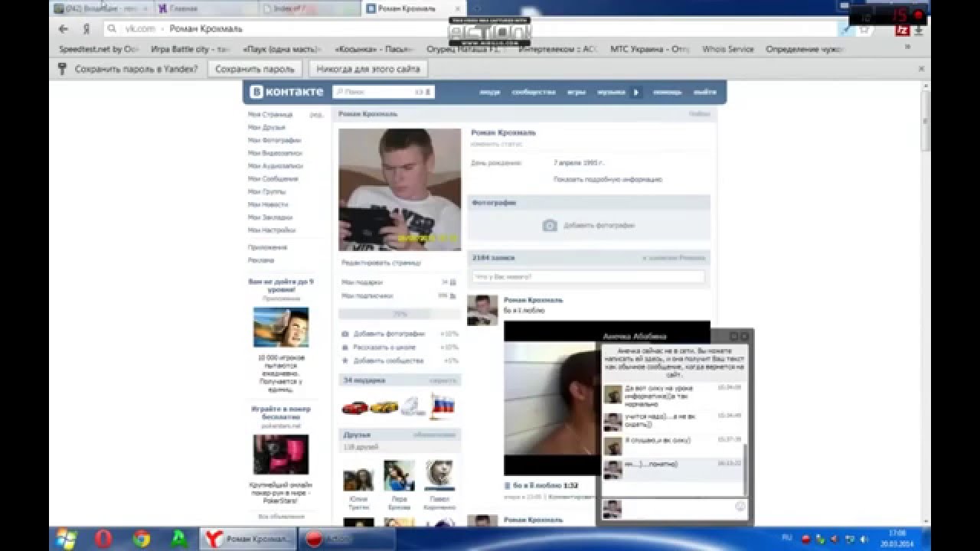The height and width of the screenshot is (551, 980).
Task: Click the VKontakte logo in header
Action: pos(288,92)
